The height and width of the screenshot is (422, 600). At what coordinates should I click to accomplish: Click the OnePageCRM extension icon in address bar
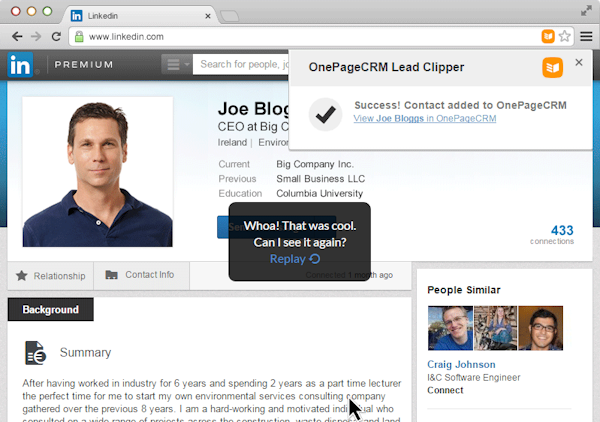coord(548,36)
